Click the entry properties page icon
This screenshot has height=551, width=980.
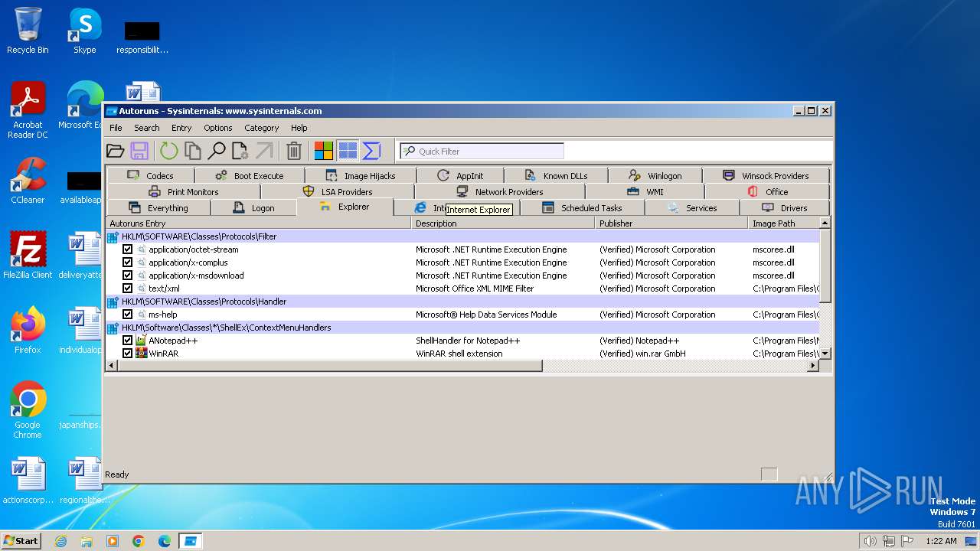pyautogui.click(x=240, y=151)
